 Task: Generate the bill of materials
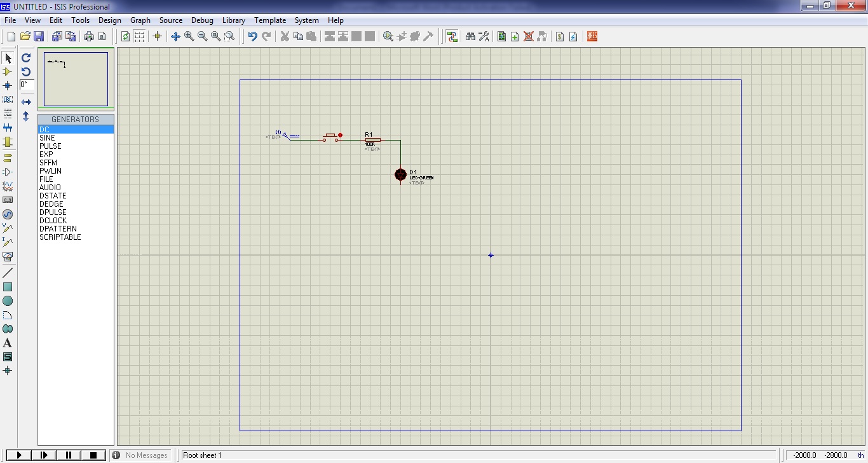[x=559, y=36]
